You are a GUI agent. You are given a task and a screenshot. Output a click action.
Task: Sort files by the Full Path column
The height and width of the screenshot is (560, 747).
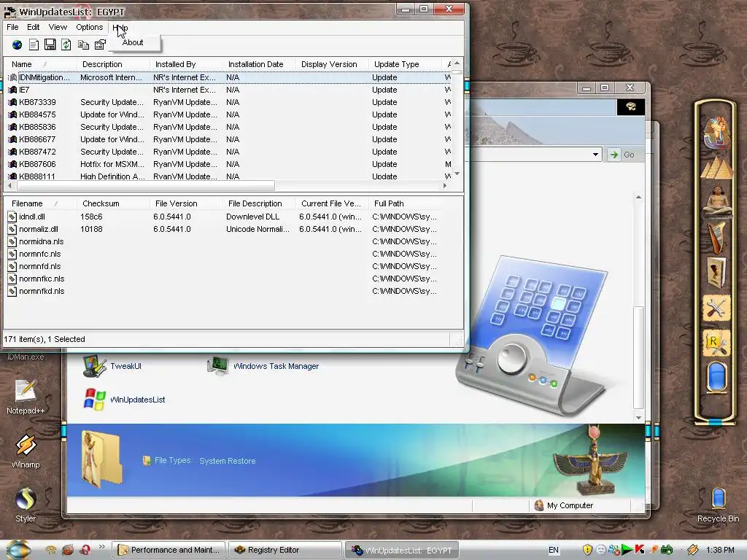coord(405,203)
